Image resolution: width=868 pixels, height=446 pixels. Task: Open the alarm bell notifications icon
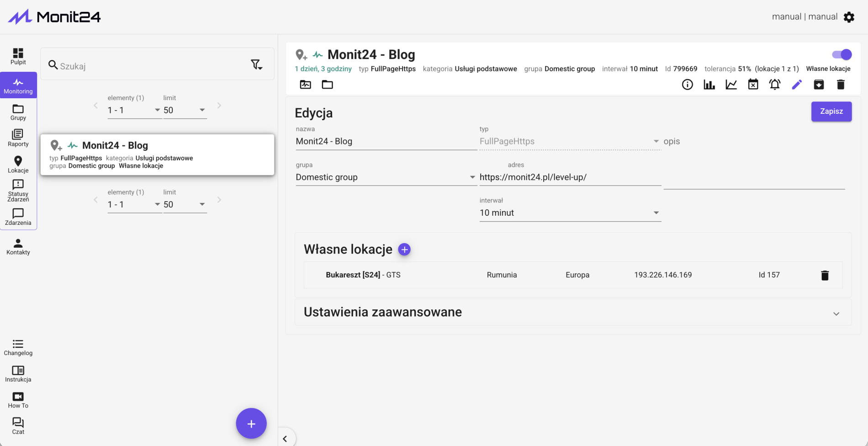click(x=775, y=85)
